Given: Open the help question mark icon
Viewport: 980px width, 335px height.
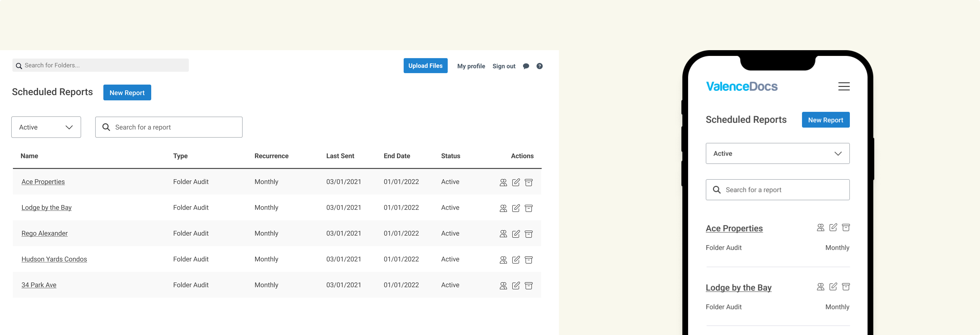Looking at the screenshot, I should [540, 66].
